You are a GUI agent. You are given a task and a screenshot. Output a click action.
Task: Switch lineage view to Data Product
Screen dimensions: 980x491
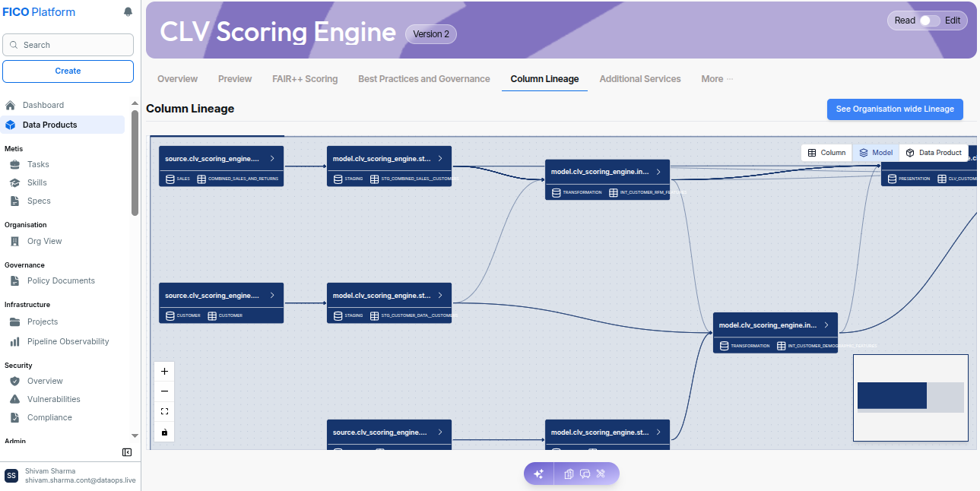tap(934, 153)
